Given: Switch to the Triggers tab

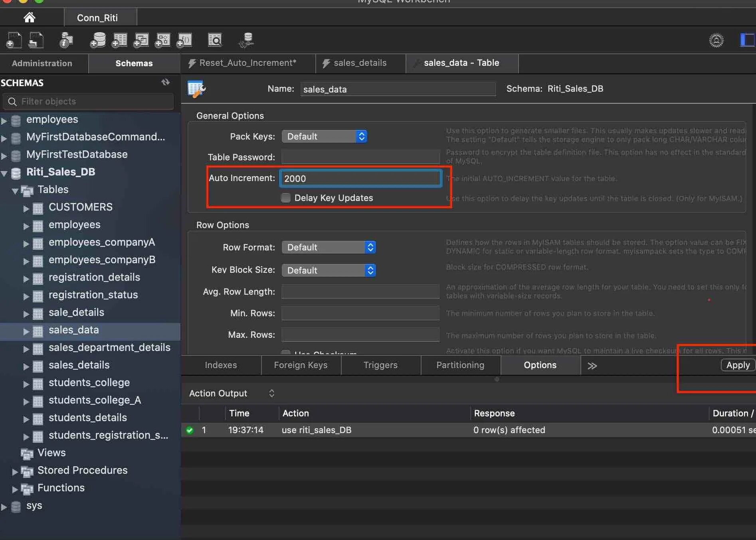Looking at the screenshot, I should click(381, 365).
